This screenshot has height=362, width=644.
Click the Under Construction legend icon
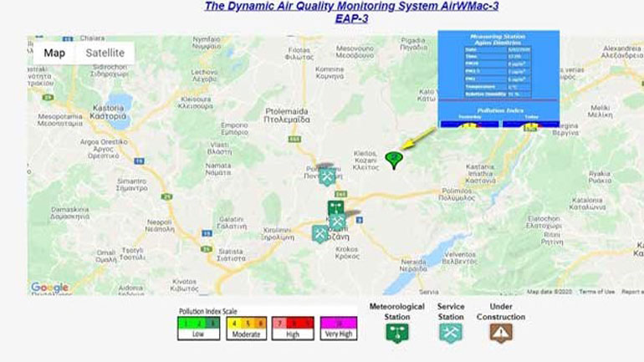click(x=501, y=332)
